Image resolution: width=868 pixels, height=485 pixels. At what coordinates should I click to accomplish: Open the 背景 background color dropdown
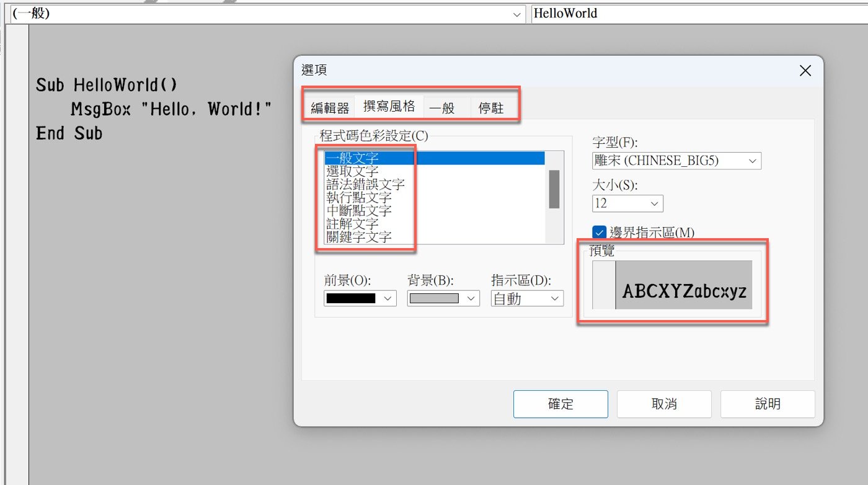443,298
